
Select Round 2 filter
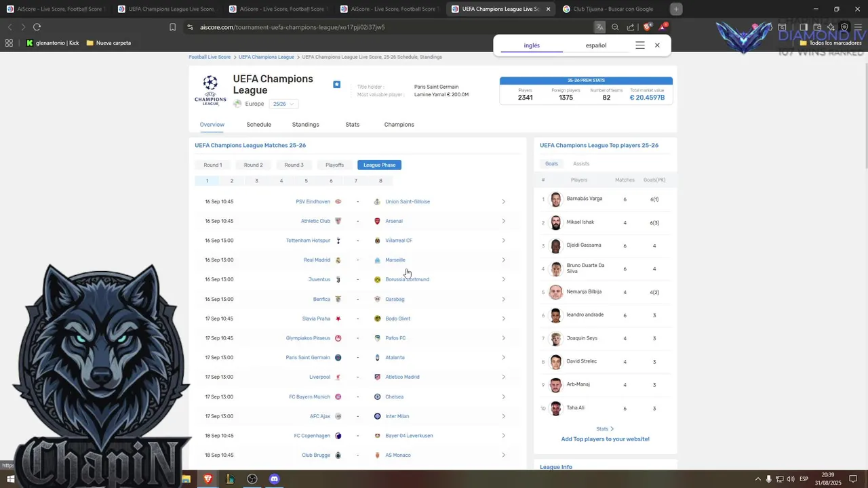[253, 165]
